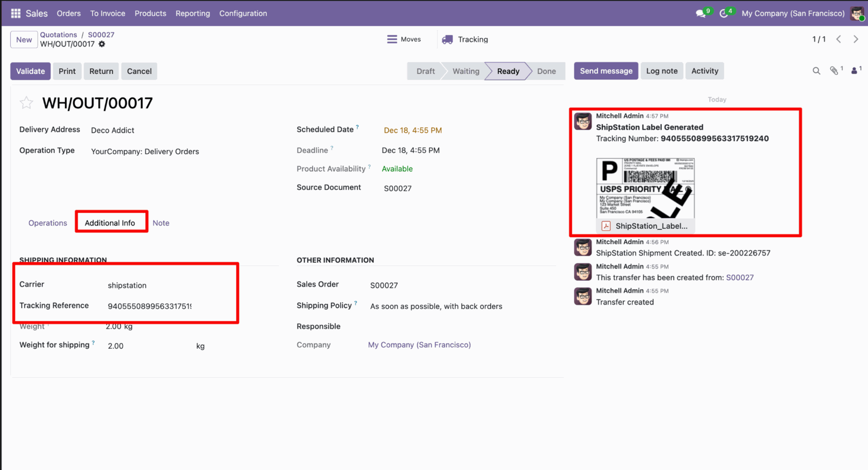The height and width of the screenshot is (470, 868).
Task: Open the activities clock icon
Action: [724, 14]
